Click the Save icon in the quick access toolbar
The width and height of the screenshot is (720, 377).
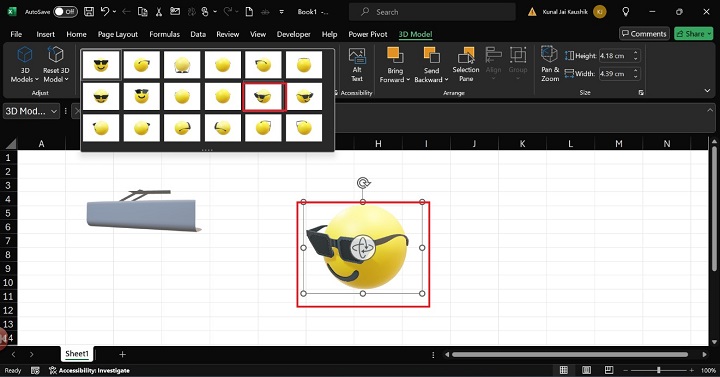[x=89, y=12]
